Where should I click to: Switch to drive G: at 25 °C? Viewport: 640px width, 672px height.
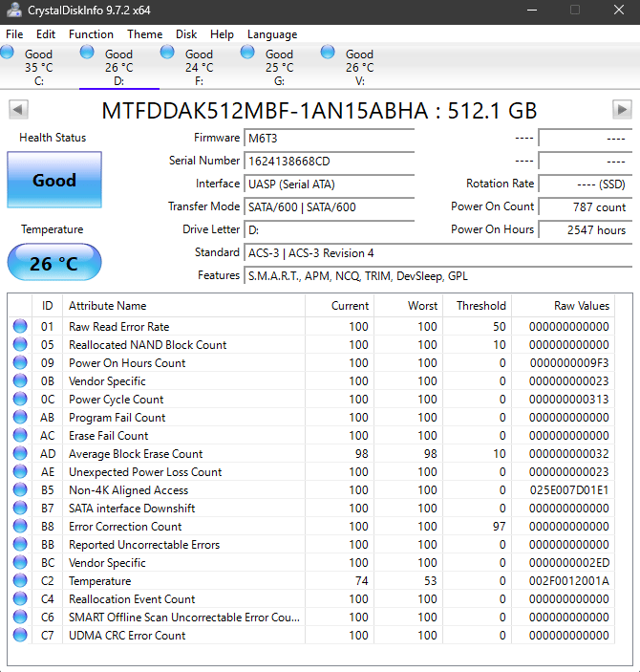[280, 67]
